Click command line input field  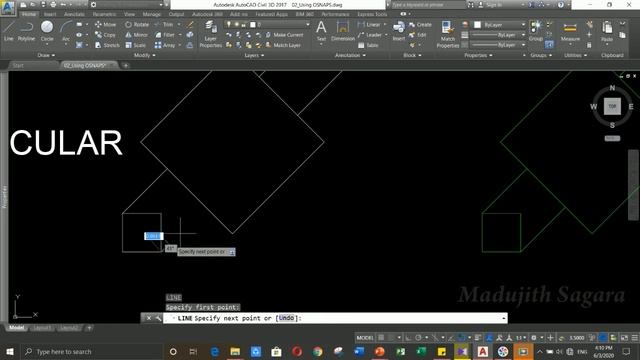pyautogui.click(x=335, y=318)
